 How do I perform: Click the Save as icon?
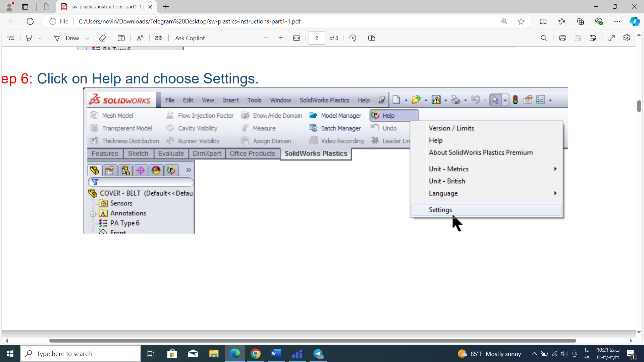pyautogui.click(x=593, y=38)
